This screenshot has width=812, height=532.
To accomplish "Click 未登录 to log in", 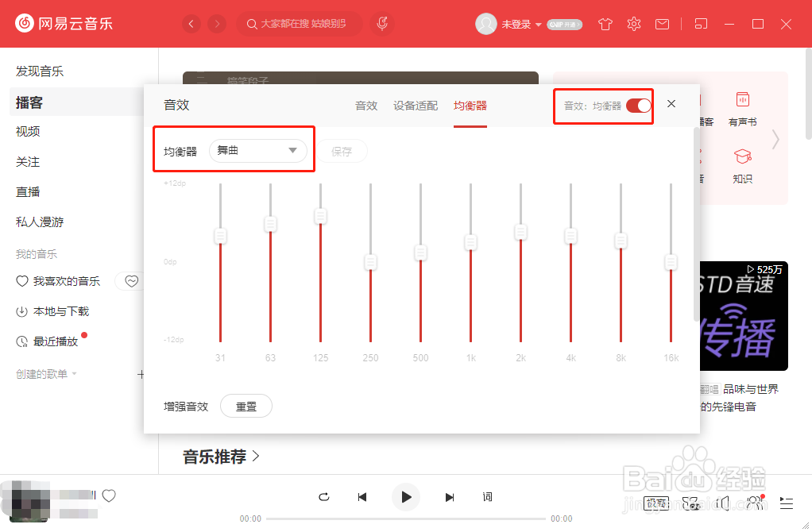I will click(x=516, y=25).
